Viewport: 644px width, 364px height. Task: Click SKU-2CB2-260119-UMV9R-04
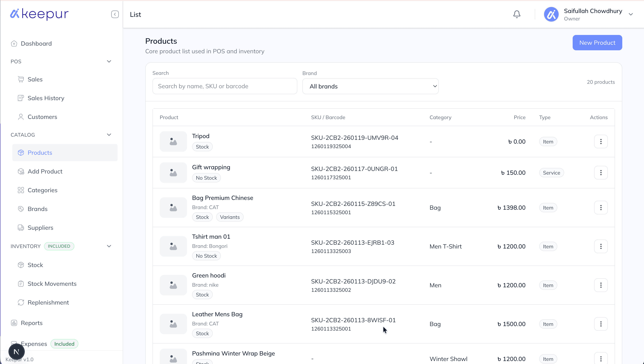click(x=355, y=138)
